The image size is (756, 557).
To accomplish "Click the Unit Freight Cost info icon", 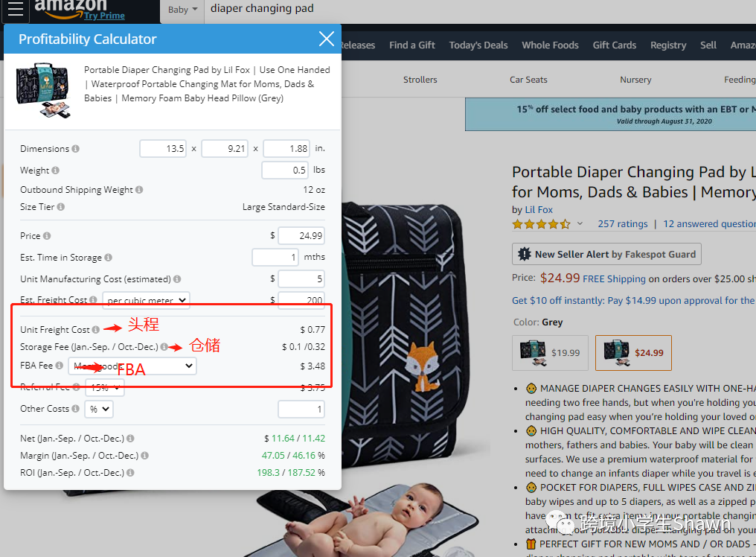I will tap(96, 330).
